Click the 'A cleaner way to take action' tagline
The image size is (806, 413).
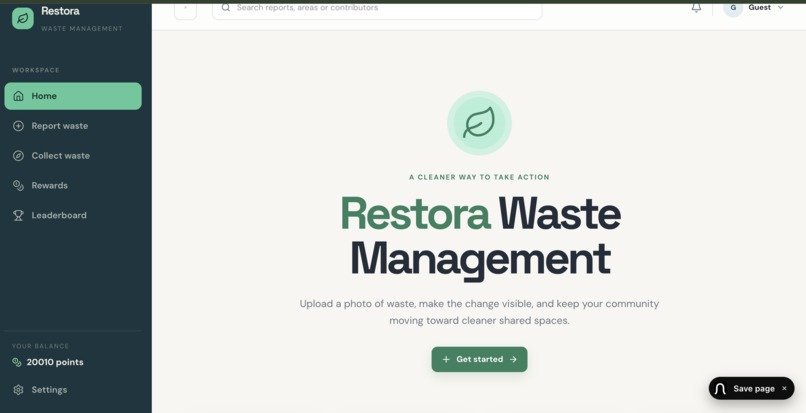[479, 177]
